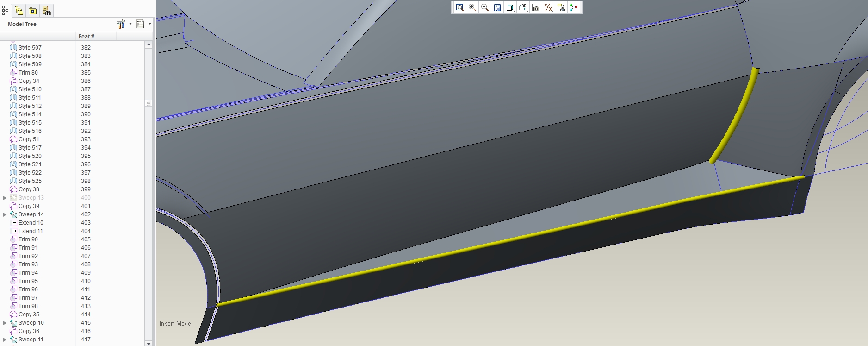Select the Trim 98 feature
The width and height of the screenshot is (868, 346).
click(28, 306)
